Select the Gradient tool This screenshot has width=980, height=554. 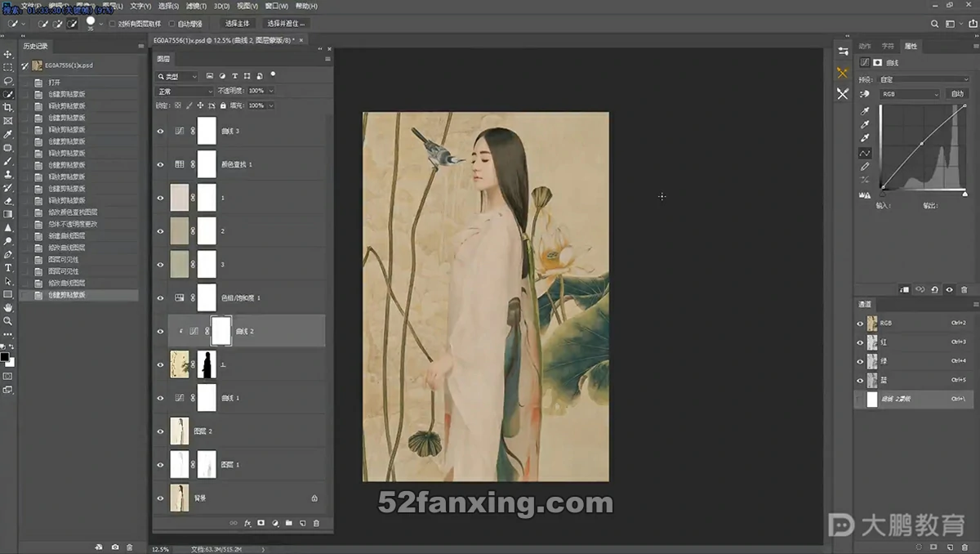pyautogui.click(x=8, y=214)
